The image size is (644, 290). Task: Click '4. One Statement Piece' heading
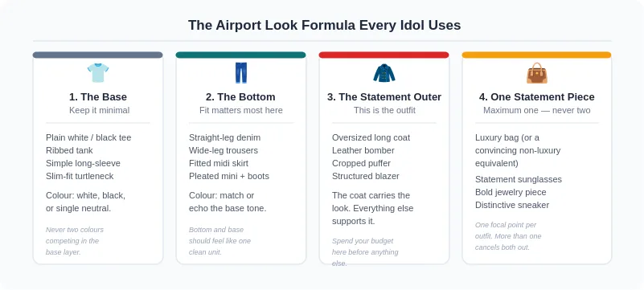coord(537,97)
